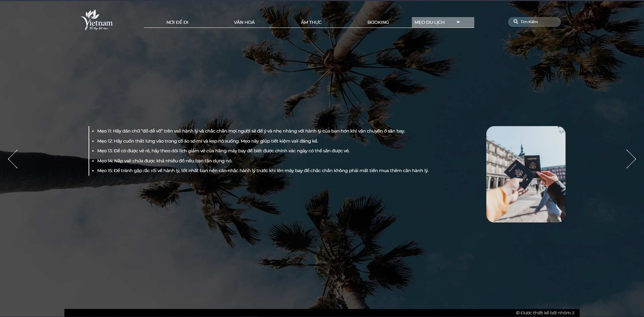Click the Mẹo 12 belt rolling tip
The image size is (644, 317).
click(208, 141)
